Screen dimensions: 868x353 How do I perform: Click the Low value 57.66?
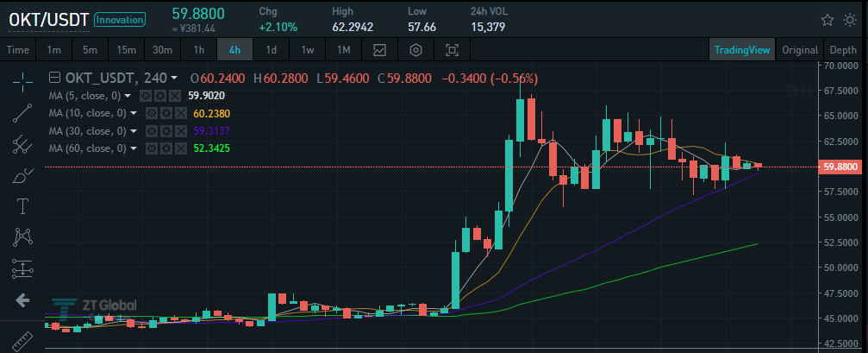click(422, 27)
